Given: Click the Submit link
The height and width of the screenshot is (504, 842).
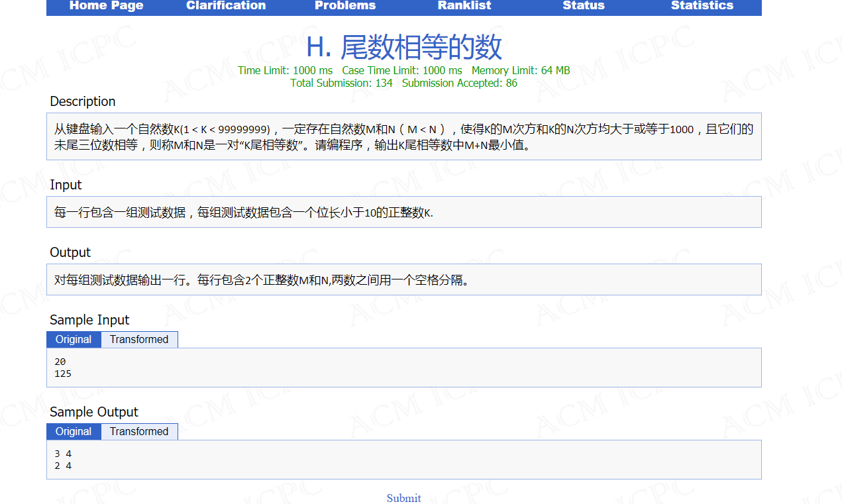Looking at the screenshot, I should coord(404,498).
